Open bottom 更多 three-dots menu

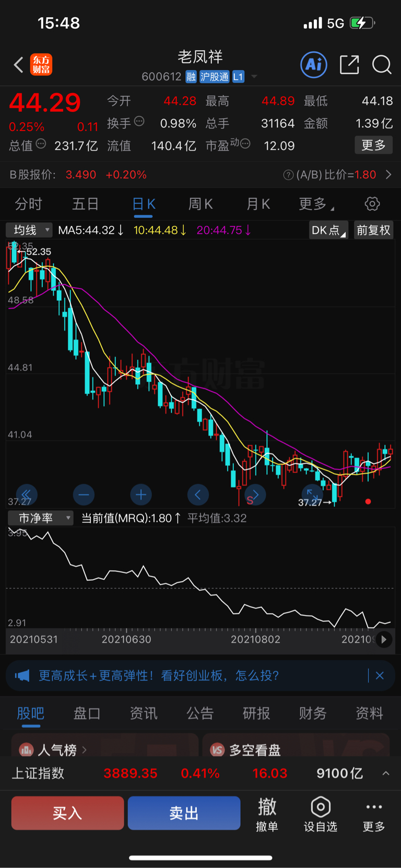[374, 814]
